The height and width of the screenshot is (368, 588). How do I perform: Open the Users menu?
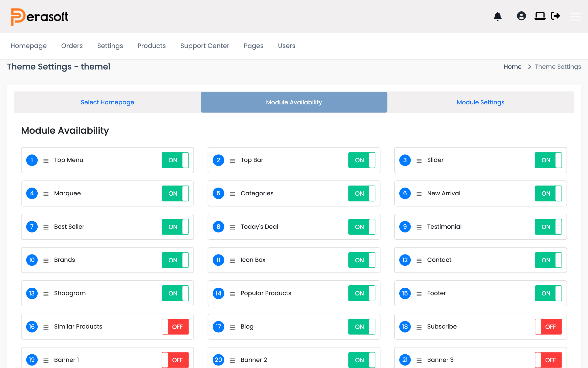(287, 46)
